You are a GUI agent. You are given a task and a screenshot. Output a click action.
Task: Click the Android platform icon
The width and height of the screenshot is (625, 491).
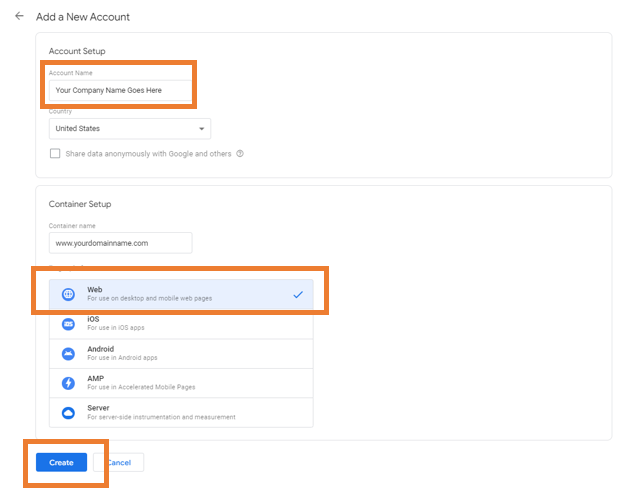click(68, 353)
